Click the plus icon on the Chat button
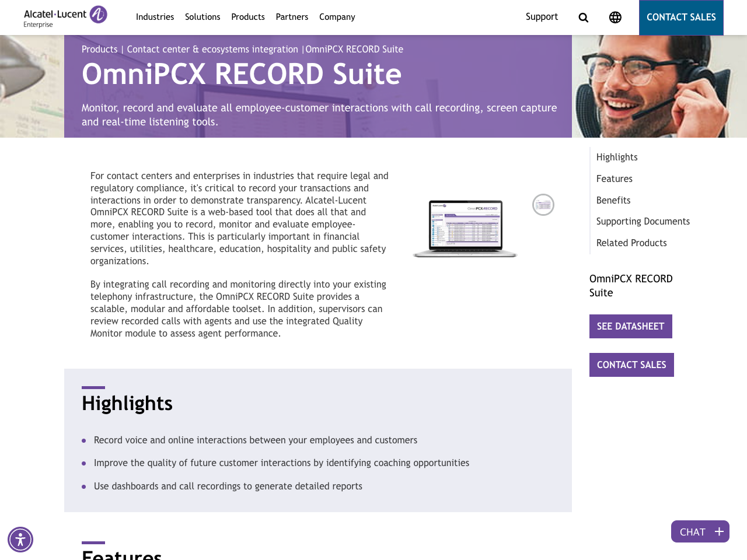Screen dimensions: 747x560 click(x=719, y=531)
